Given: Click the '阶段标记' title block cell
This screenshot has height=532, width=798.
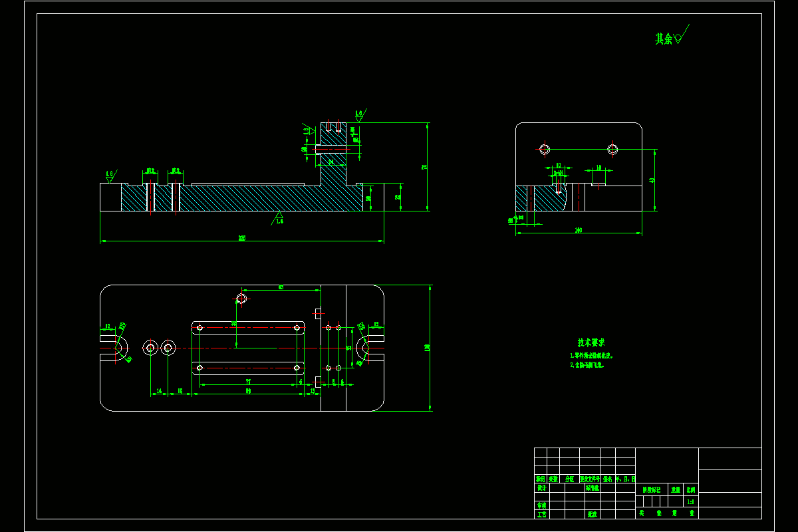Looking at the screenshot, I should [652, 489].
